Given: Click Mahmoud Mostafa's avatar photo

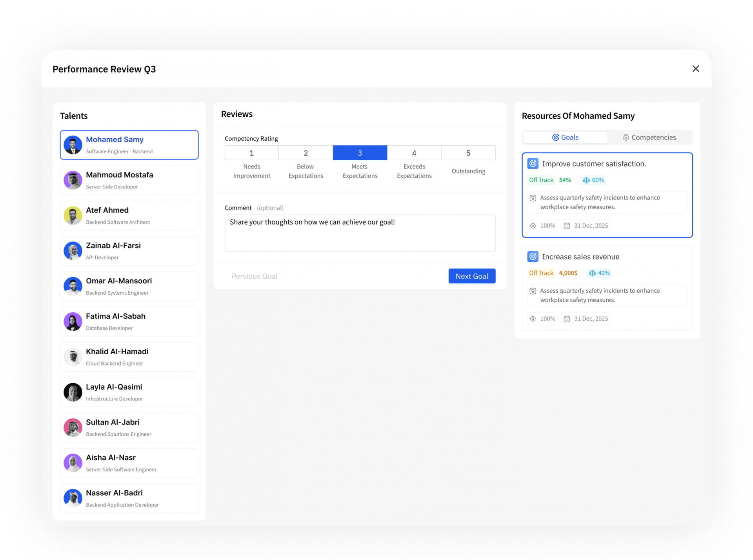Looking at the screenshot, I should pyautogui.click(x=73, y=180).
